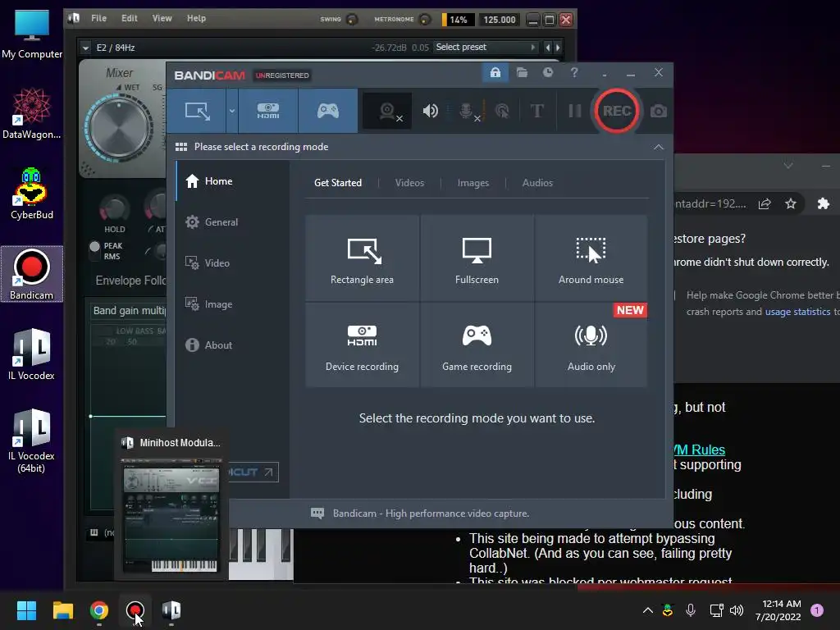Open Bandicam help question mark
840x630 pixels.
(x=574, y=72)
